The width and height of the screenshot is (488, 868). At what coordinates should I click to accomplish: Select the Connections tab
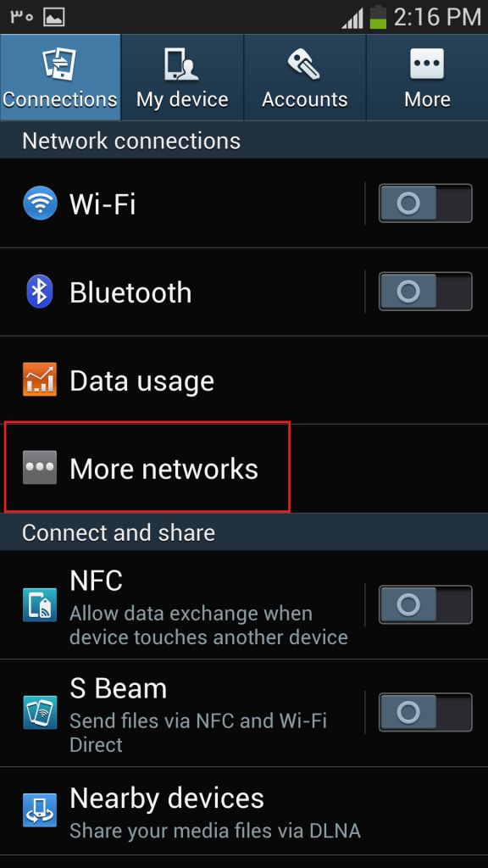tap(60, 77)
